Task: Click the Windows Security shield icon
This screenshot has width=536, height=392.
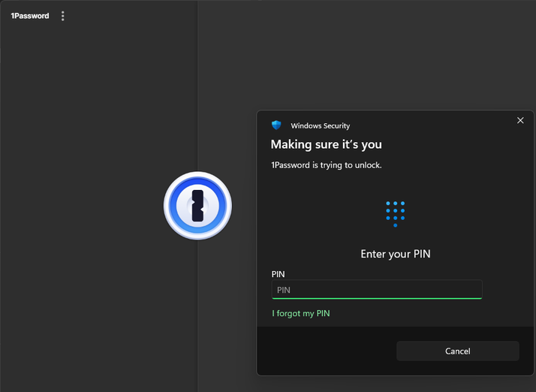Action: coord(276,125)
